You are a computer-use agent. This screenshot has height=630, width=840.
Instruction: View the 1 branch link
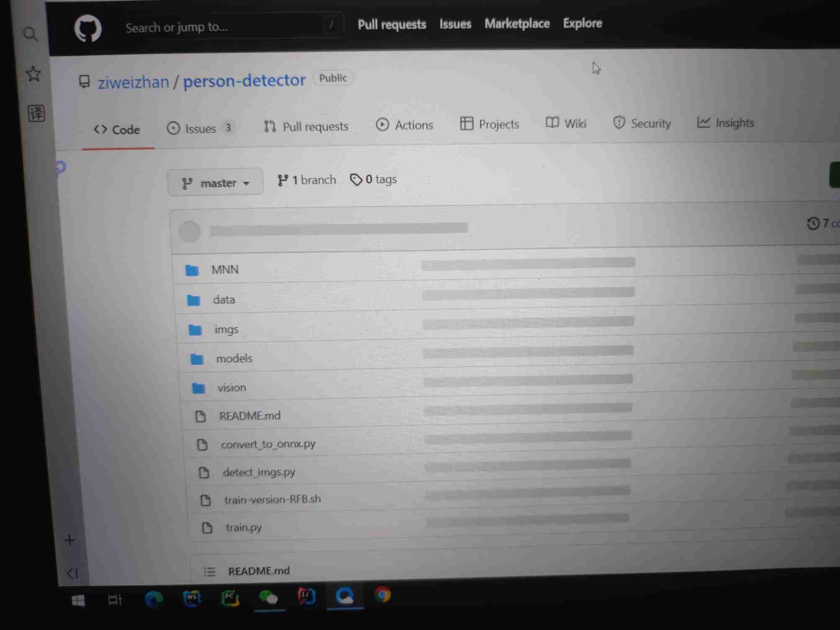click(x=307, y=180)
